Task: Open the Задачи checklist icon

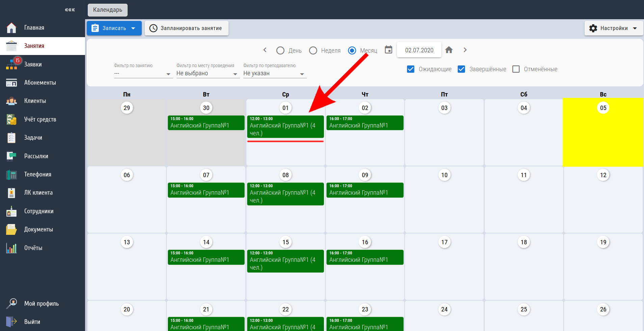Action: coord(11,138)
